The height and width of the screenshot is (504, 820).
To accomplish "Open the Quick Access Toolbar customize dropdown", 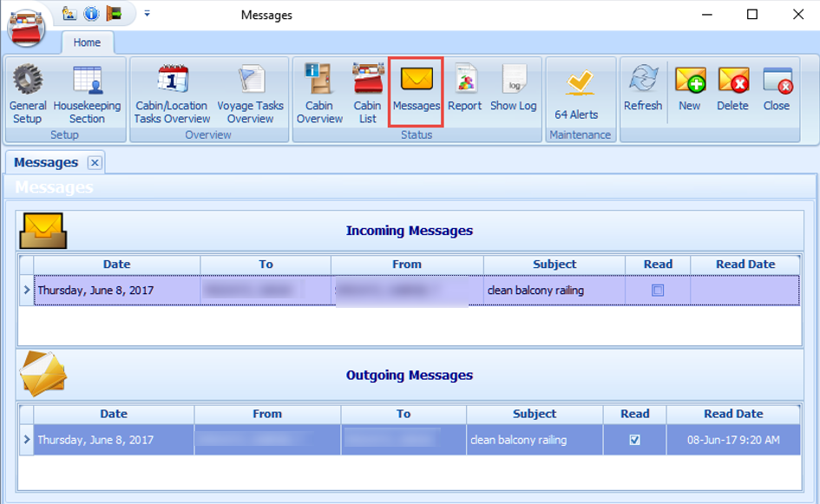I will (147, 14).
